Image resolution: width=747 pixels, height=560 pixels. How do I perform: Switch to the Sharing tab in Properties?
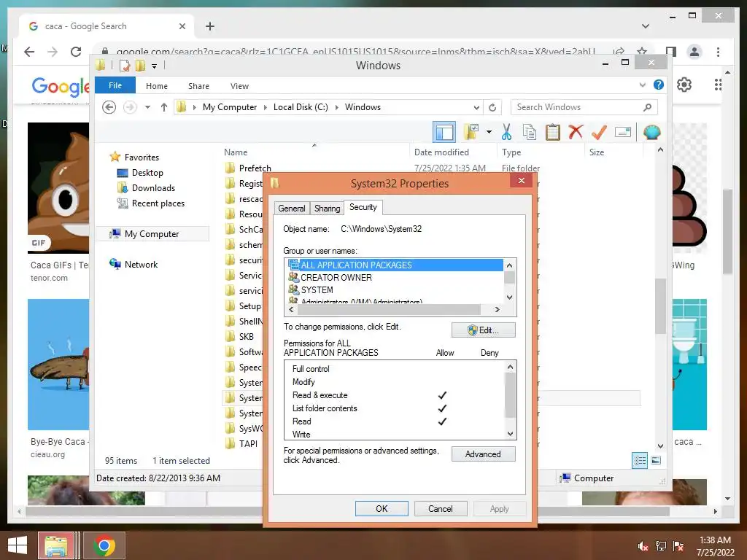click(328, 208)
